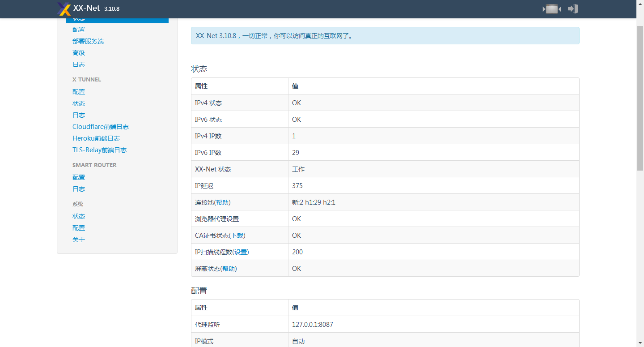Open 配置 under SMART ROUTER
644x347 pixels.
point(79,177)
